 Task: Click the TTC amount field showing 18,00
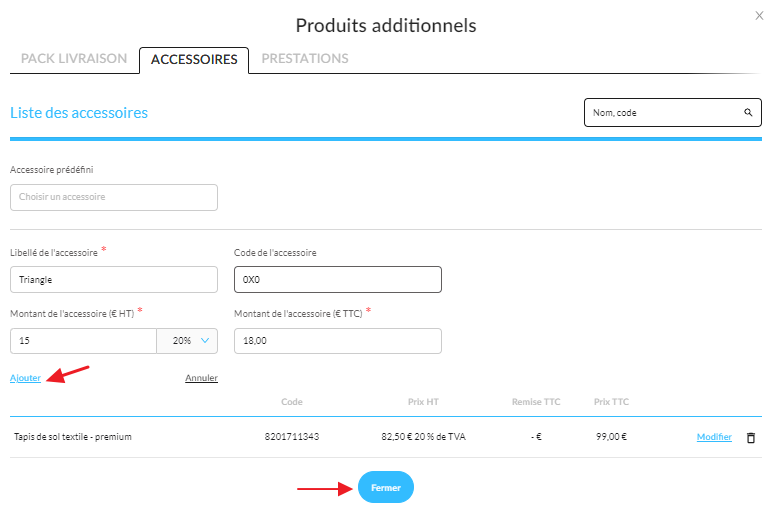pyautogui.click(x=338, y=341)
